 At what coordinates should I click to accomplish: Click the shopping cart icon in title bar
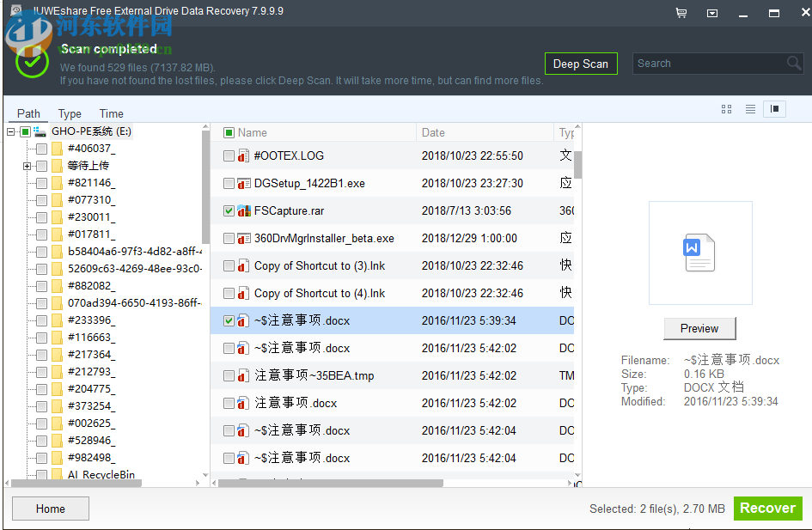click(681, 12)
